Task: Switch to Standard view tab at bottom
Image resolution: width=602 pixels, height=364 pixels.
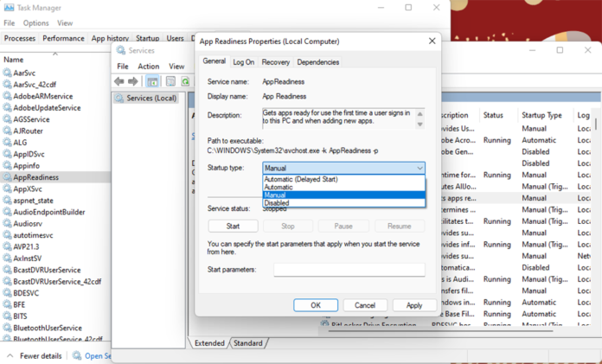Action: click(247, 343)
